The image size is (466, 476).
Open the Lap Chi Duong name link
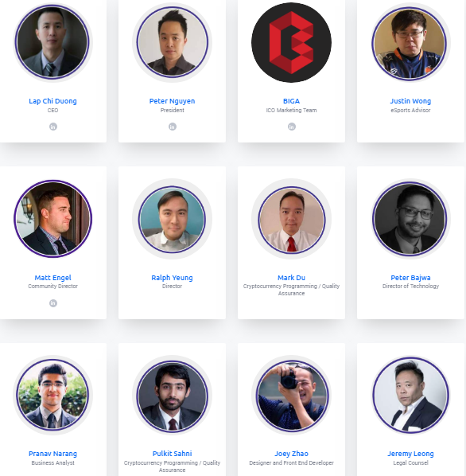click(x=52, y=101)
